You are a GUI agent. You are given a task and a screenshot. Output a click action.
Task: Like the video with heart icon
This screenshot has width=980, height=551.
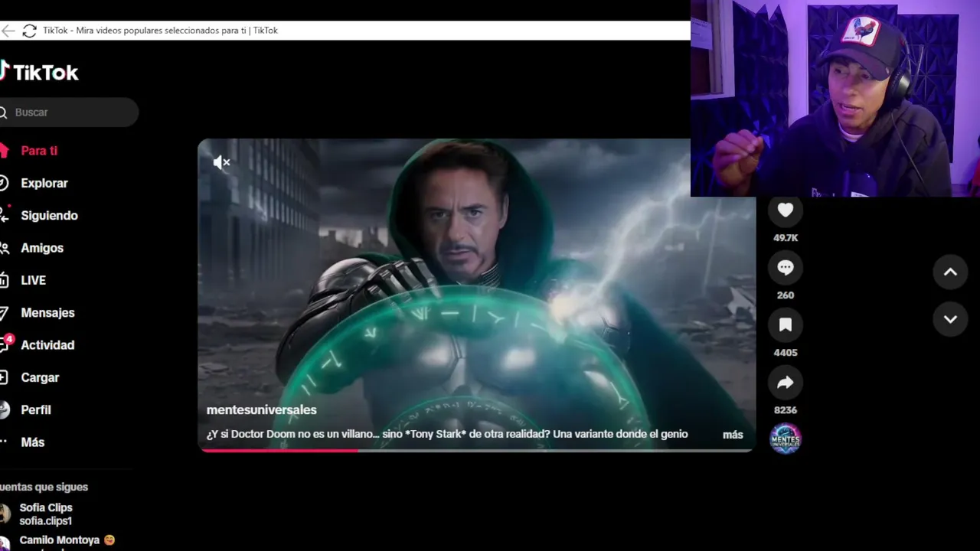pos(785,210)
